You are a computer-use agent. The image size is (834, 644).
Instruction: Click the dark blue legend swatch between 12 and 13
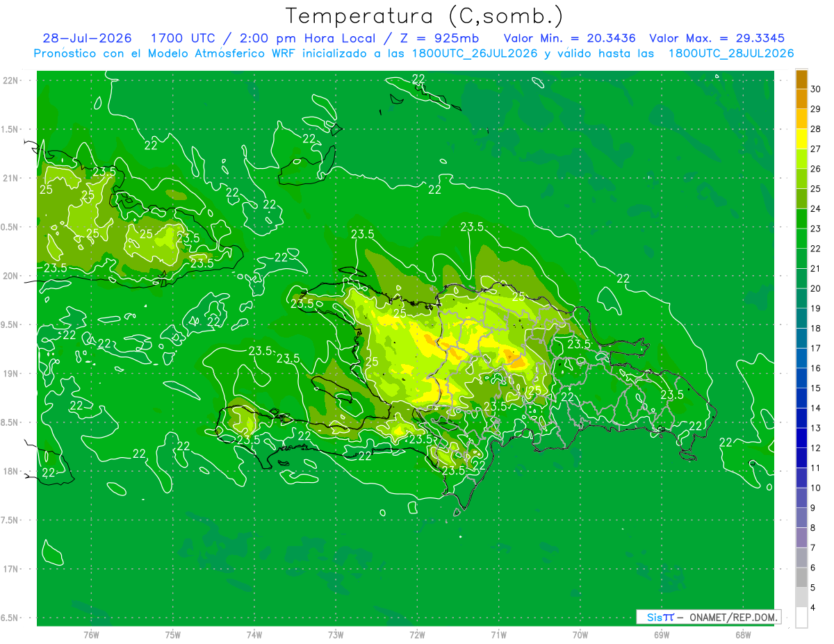click(x=801, y=438)
